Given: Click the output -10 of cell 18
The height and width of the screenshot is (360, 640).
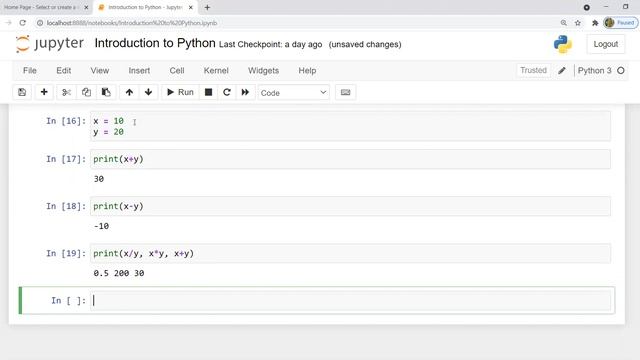Looking at the screenshot, I should [x=101, y=226].
